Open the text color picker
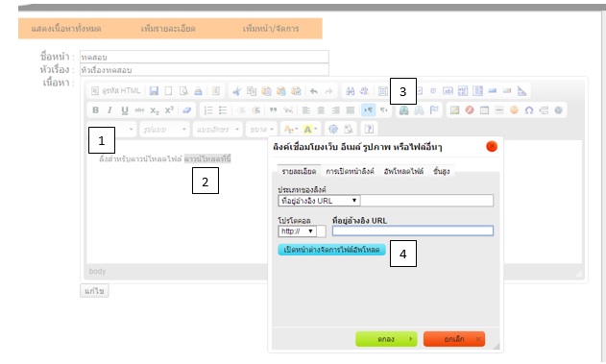 (x=290, y=129)
